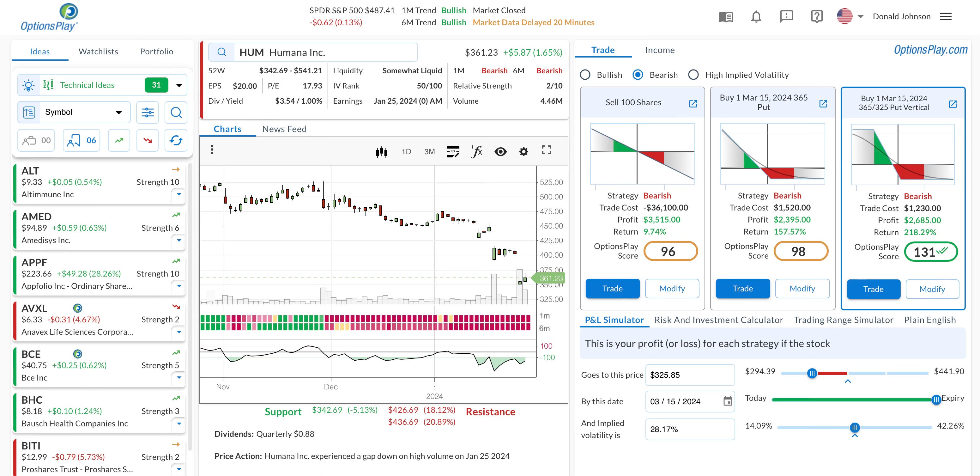This screenshot has height=476, width=980.
Task: Adjust the stock price slider handle
Action: (x=812, y=373)
